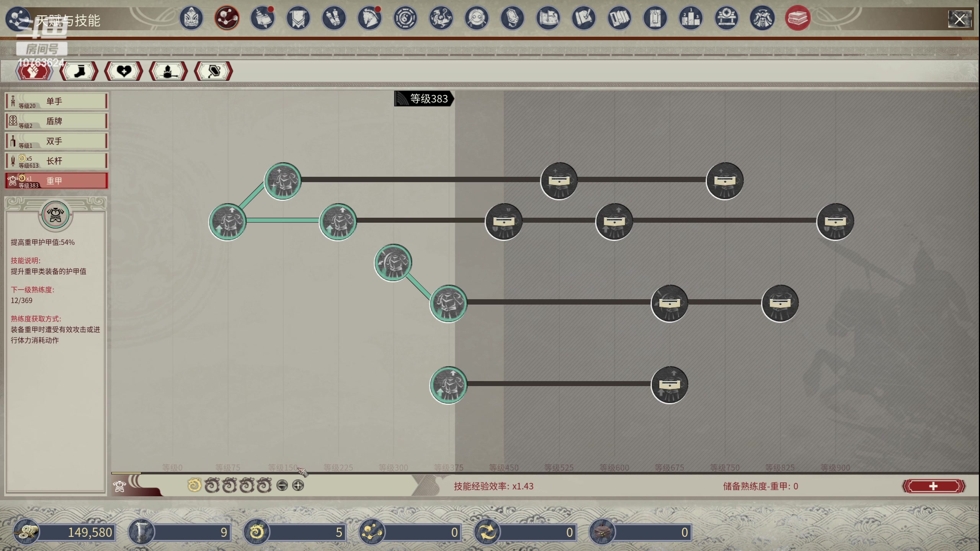Viewport: 980px width, 551px height.
Task: Click the plus button beside dragon tokens
Action: (298, 486)
